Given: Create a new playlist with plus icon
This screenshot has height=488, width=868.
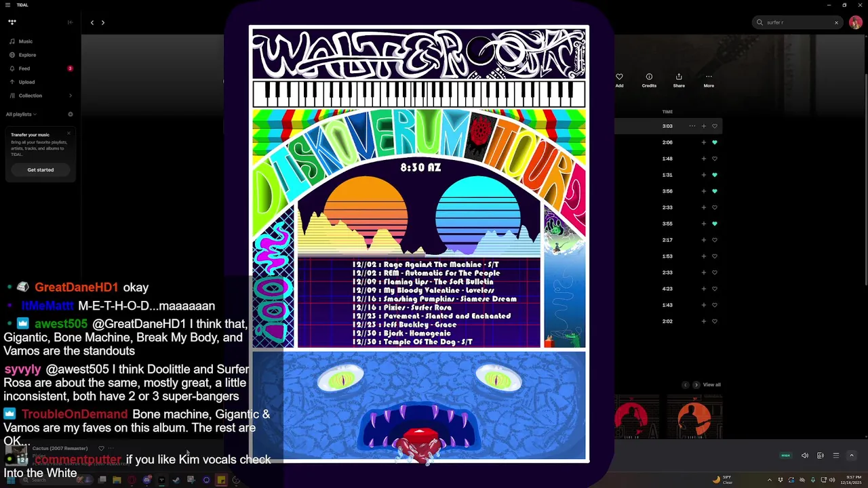Looking at the screenshot, I should [70, 114].
